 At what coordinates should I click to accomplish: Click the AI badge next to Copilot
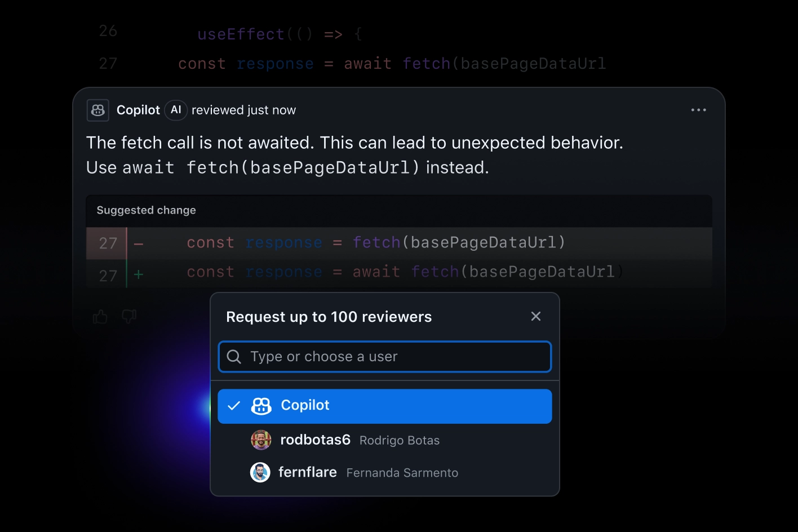click(x=176, y=110)
